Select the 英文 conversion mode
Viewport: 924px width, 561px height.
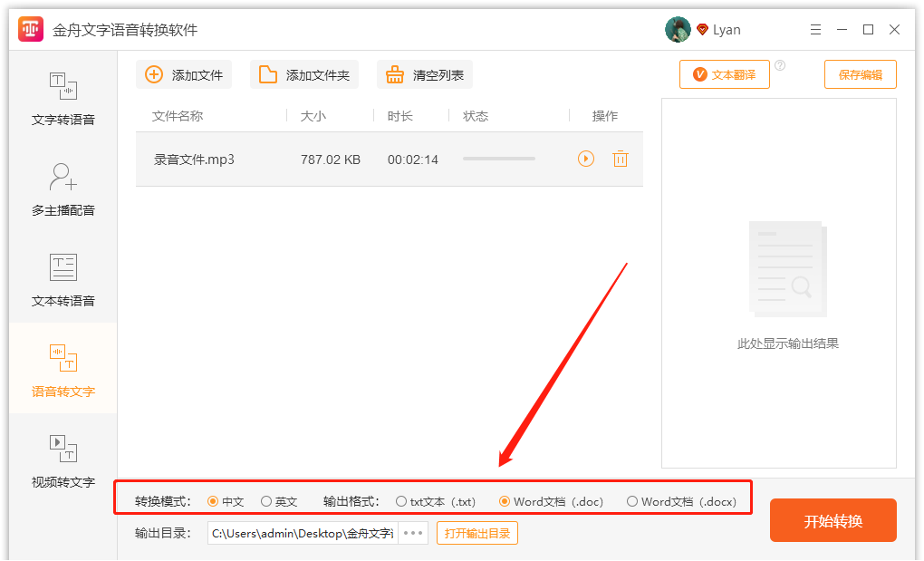click(267, 500)
